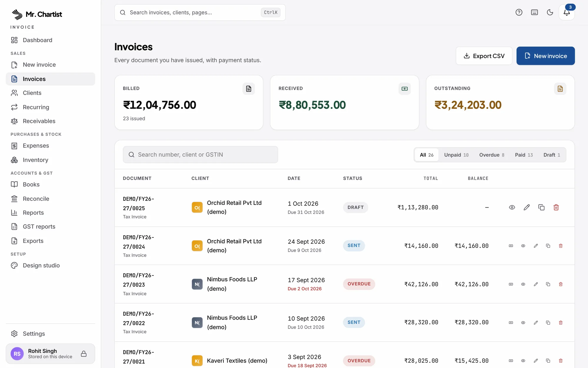Image resolution: width=588 pixels, height=368 pixels.
Task: Click the Export CSV button
Action: pyautogui.click(x=484, y=56)
